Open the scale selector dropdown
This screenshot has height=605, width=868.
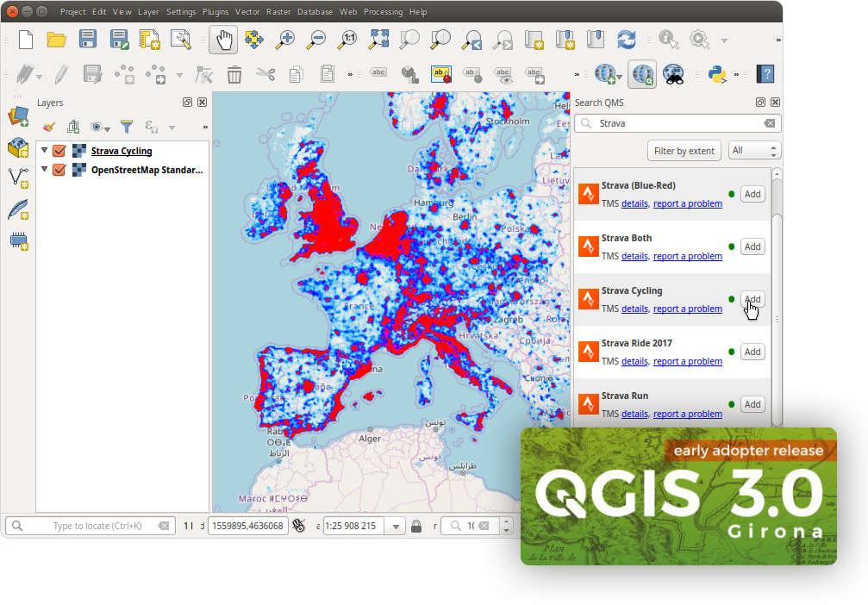point(395,526)
